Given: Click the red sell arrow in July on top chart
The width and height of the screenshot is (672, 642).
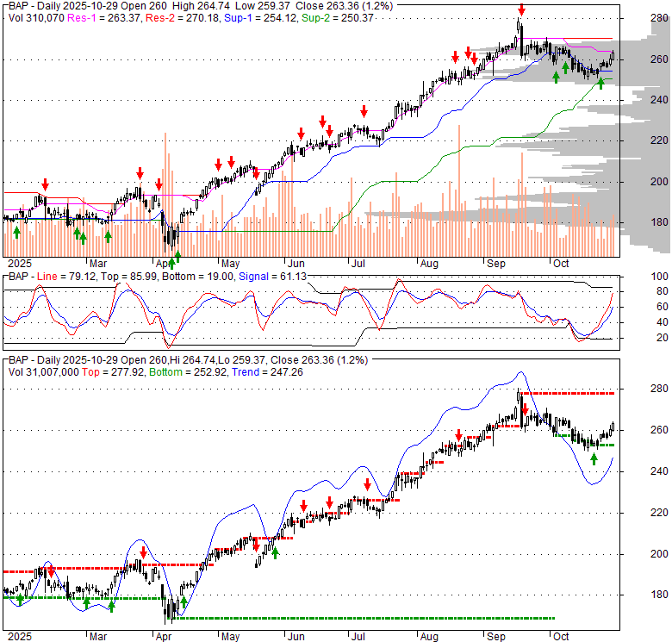Looking at the screenshot, I should point(364,111).
